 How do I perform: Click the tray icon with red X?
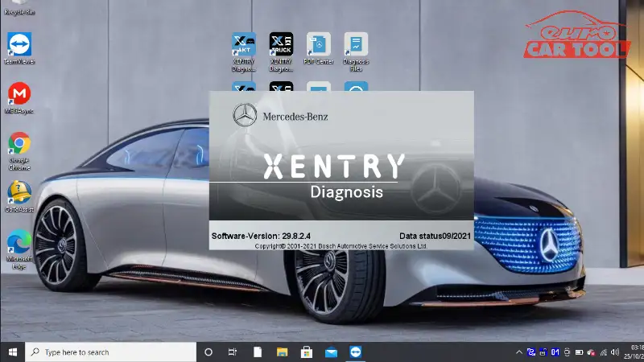point(592,352)
